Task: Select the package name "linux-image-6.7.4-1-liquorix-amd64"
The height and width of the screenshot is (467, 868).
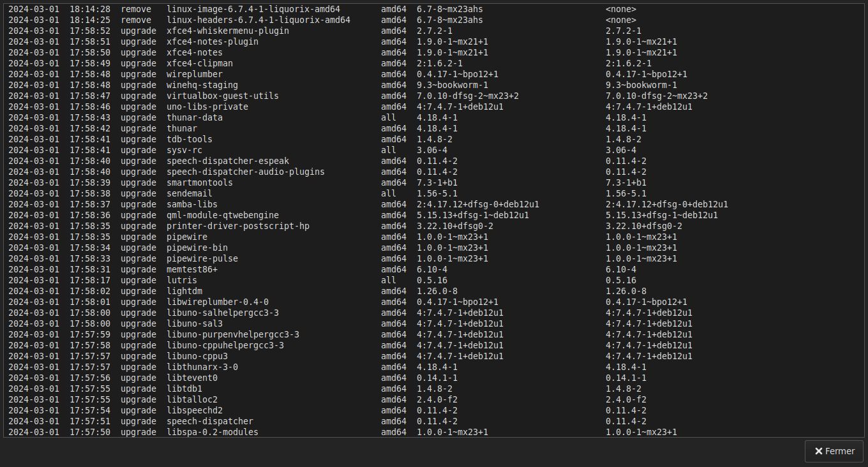Action: (253, 10)
